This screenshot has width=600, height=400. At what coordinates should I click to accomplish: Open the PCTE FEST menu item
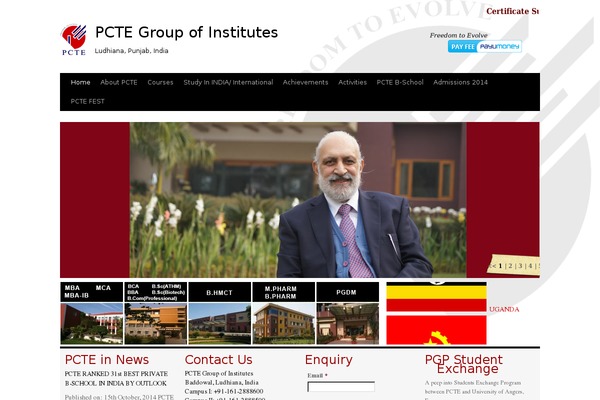pos(87,101)
